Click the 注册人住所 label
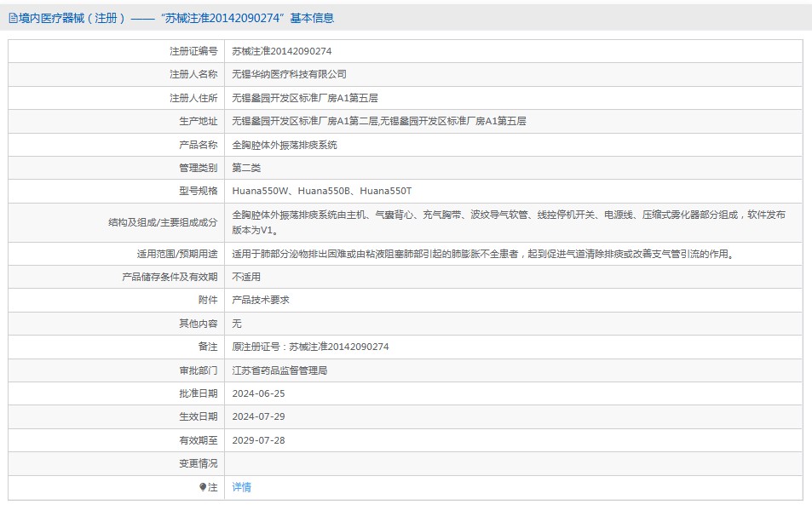 [x=193, y=98]
